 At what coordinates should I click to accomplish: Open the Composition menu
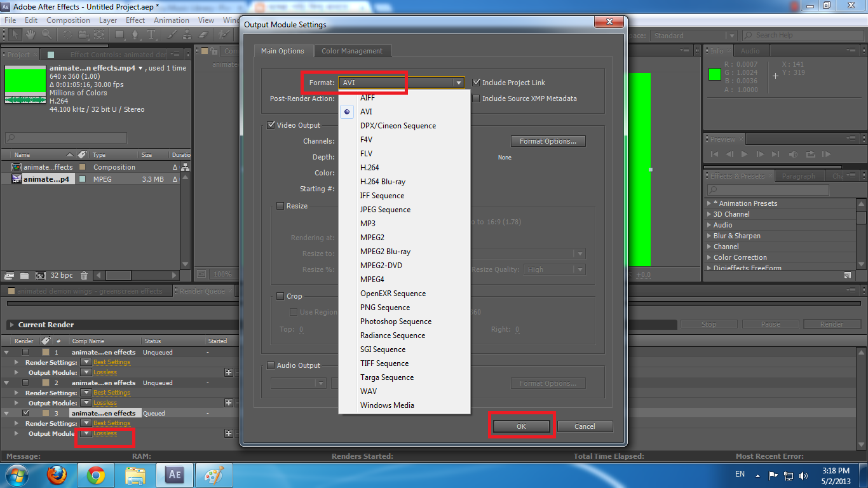(x=68, y=20)
